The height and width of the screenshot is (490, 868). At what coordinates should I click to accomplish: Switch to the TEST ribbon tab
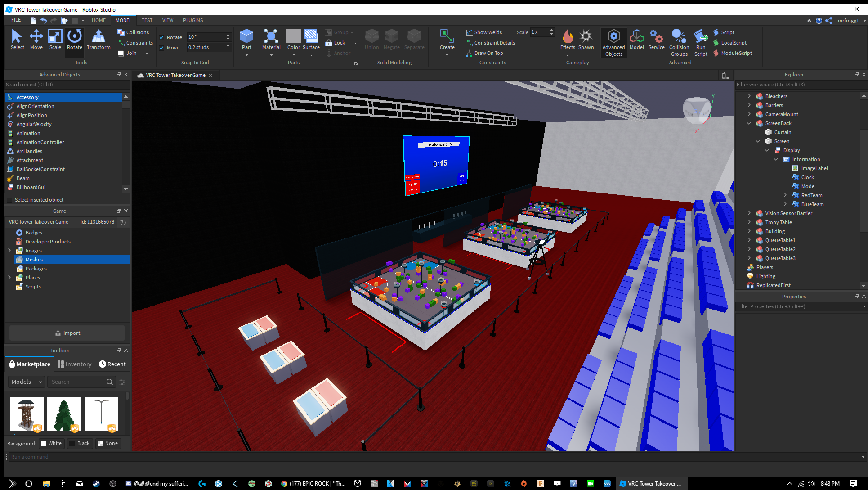147,20
